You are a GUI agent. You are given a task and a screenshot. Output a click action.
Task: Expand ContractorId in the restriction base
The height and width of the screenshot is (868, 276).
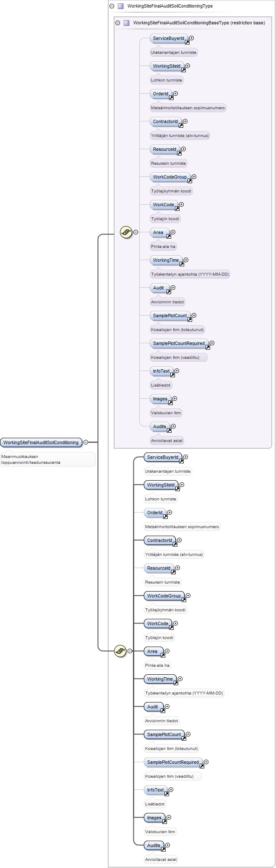[x=185, y=121]
